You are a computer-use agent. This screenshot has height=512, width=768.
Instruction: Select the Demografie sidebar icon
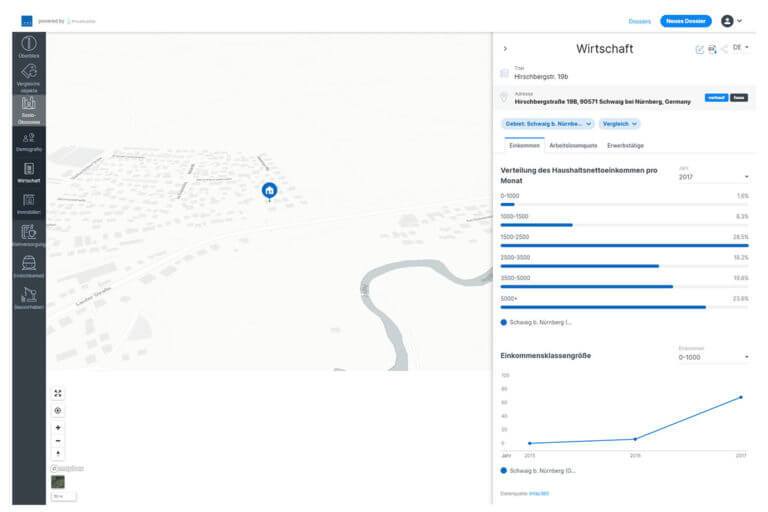(x=28, y=141)
